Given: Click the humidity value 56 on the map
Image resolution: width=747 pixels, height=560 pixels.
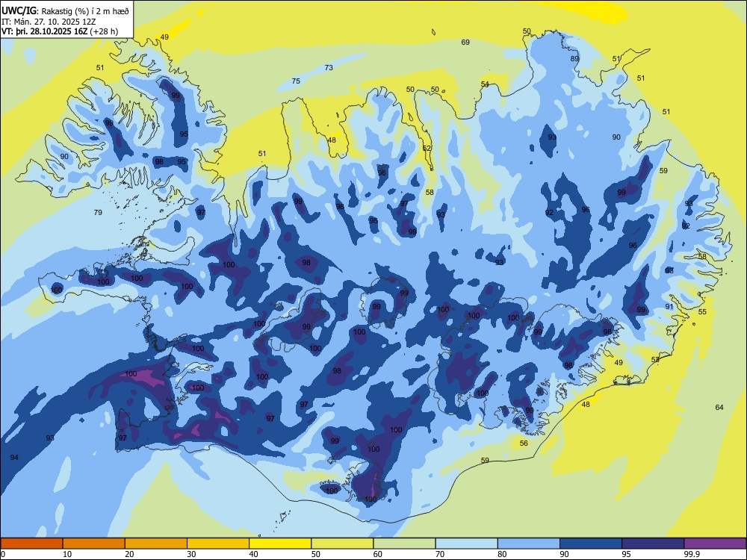Looking at the screenshot, I should coord(524,444).
